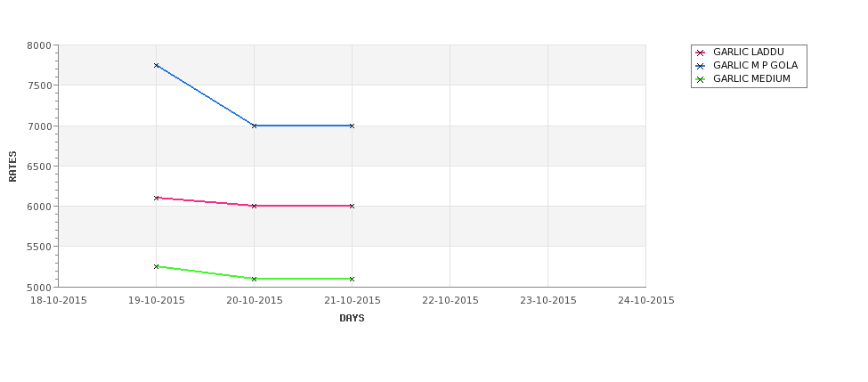This screenshot has height=382, width=868.
Task: Click the 8000 y-axis tick label
Action: [x=39, y=45]
